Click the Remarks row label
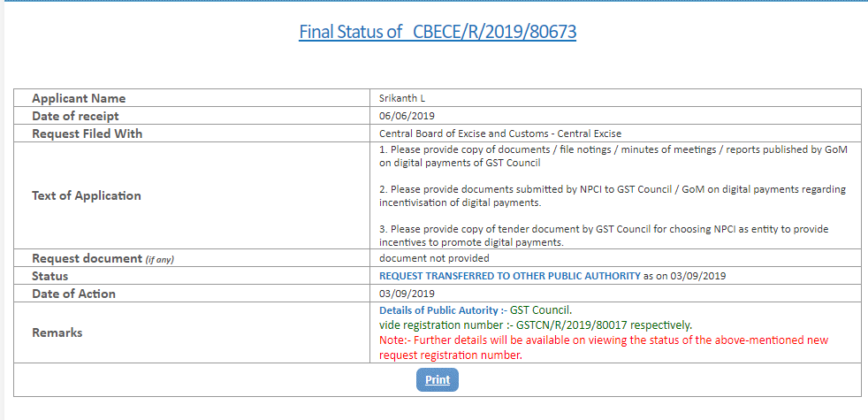Screen dimensions: 868x420 57,332
